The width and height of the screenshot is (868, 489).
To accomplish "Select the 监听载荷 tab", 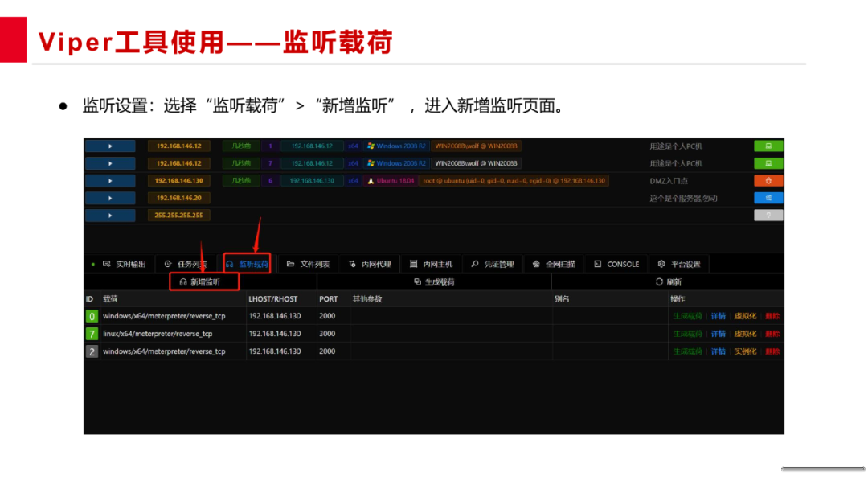I will (248, 264).
